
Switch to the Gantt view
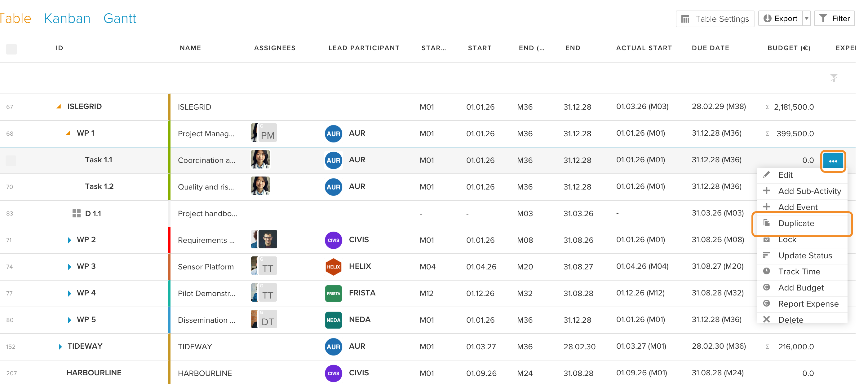120,18
